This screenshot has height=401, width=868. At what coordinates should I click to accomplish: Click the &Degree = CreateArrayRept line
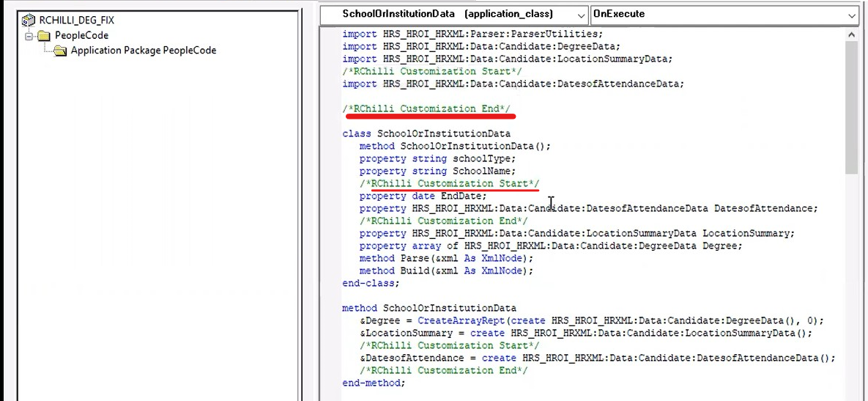point(592,320)
